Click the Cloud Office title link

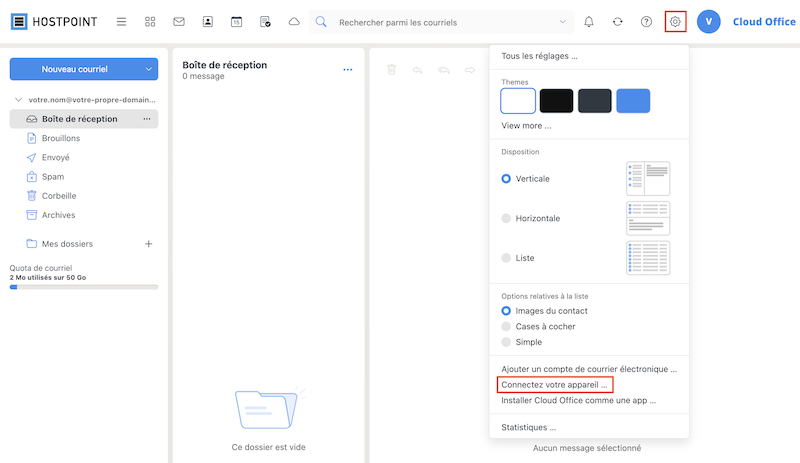(x=764, y=22)
